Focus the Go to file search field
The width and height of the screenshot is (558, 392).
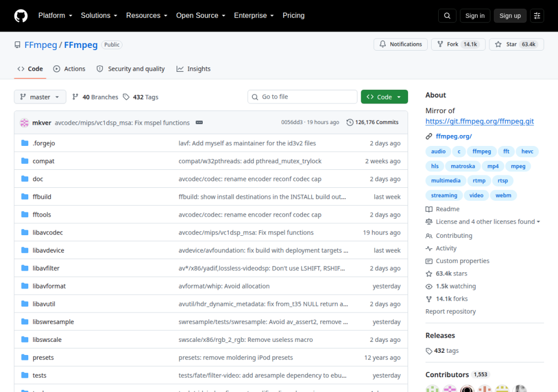pyautogui.click(x=302, y=97)
